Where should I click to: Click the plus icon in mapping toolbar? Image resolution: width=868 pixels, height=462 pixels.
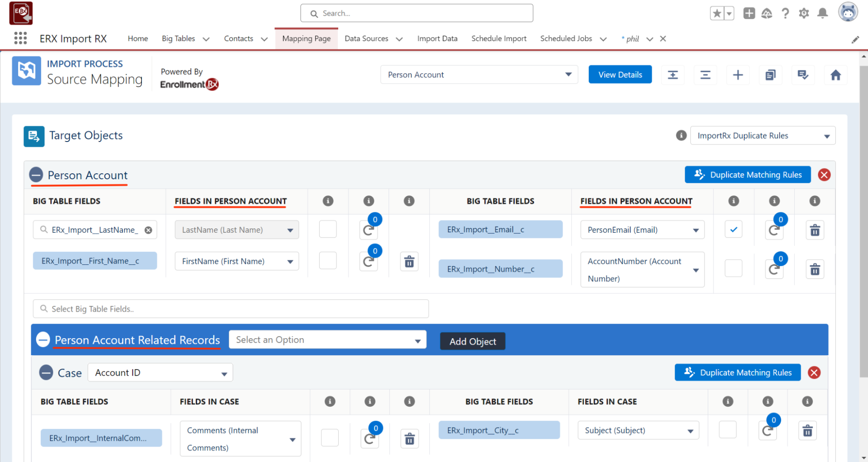(737, 75)
